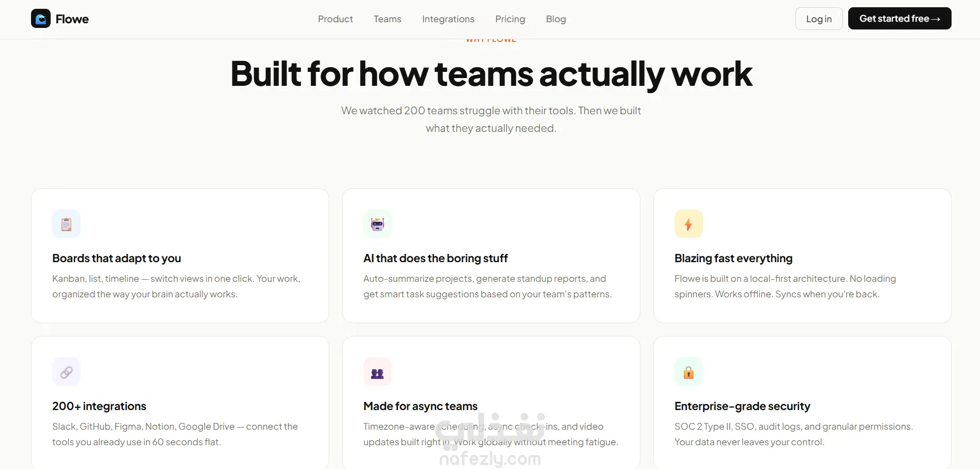Click the AI that does the boring stuff heading
The image size is (980, 469).
[436, 259]
